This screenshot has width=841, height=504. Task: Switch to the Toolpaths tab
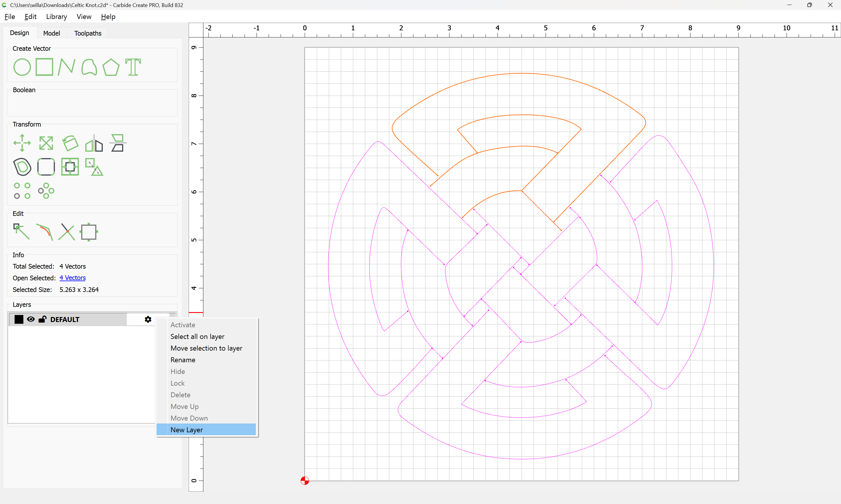(88, 33)
